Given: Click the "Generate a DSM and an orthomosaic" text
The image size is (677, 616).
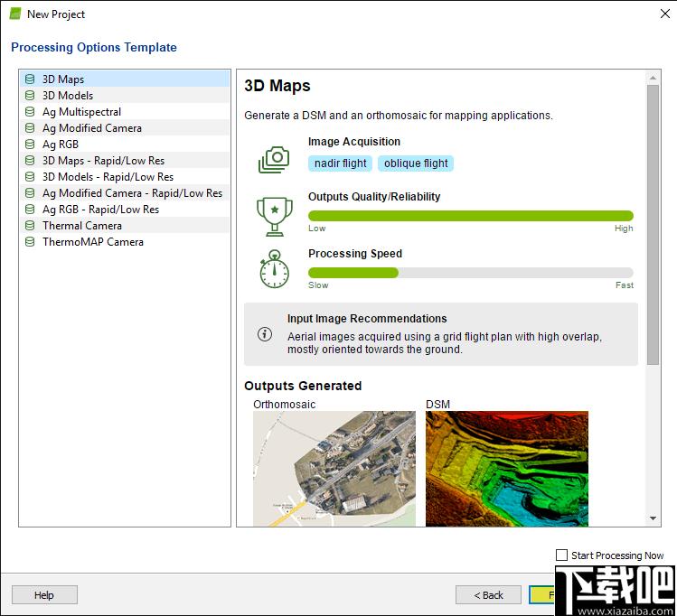Looking at the screenshot, I should coord(399,116).
